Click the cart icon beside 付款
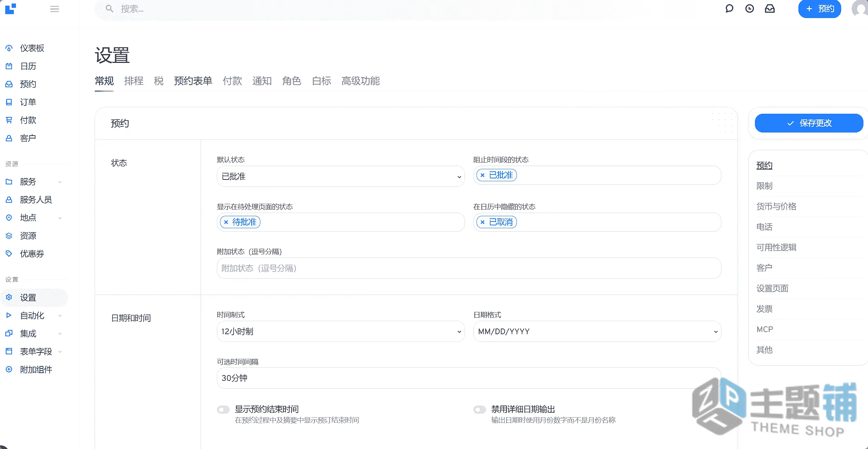 click(9, 120)
